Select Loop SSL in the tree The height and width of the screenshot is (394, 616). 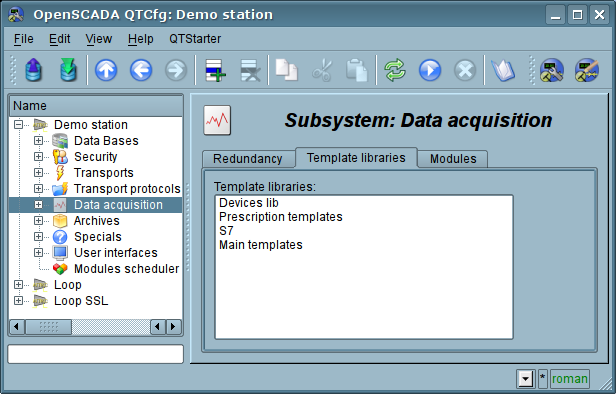(x=81, y=301)
